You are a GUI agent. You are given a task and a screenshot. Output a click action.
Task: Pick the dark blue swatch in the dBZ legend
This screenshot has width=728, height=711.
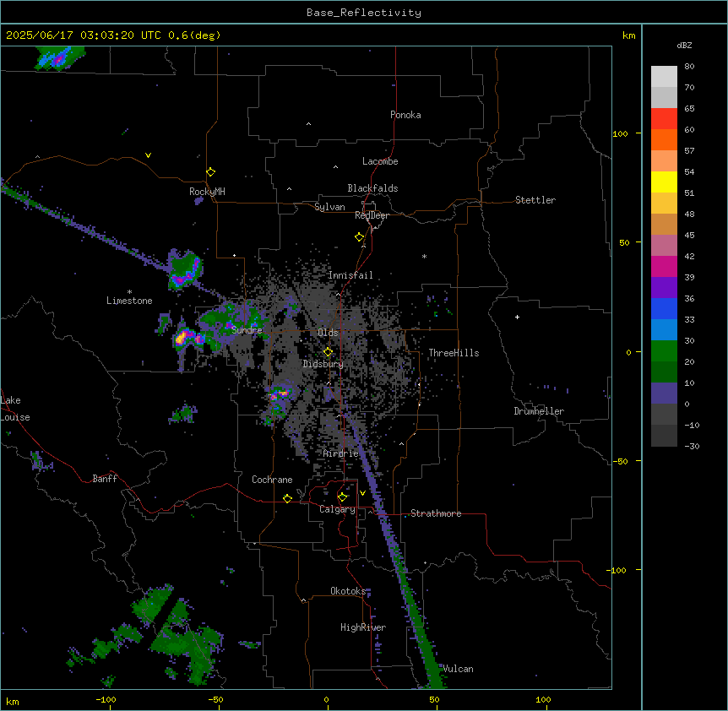tap(664, 308)
